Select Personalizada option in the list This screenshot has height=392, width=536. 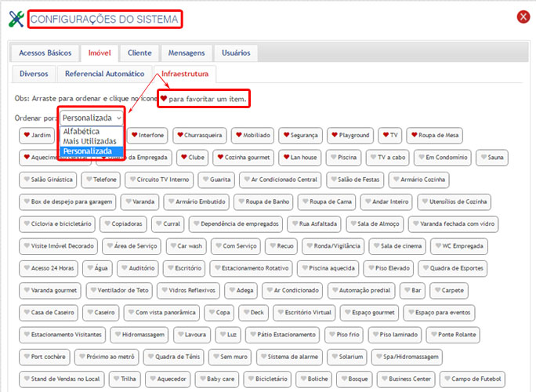point(91,151)
